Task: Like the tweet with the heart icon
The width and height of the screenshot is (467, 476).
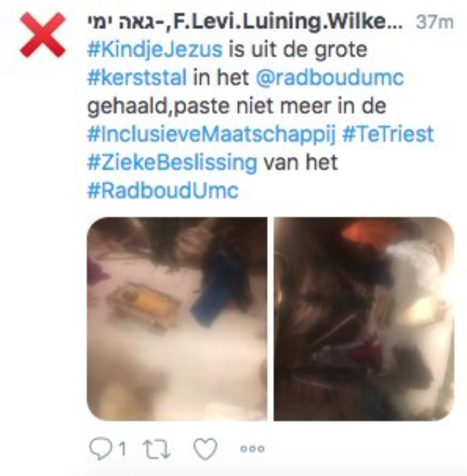Action: click(x=205, y=449)
